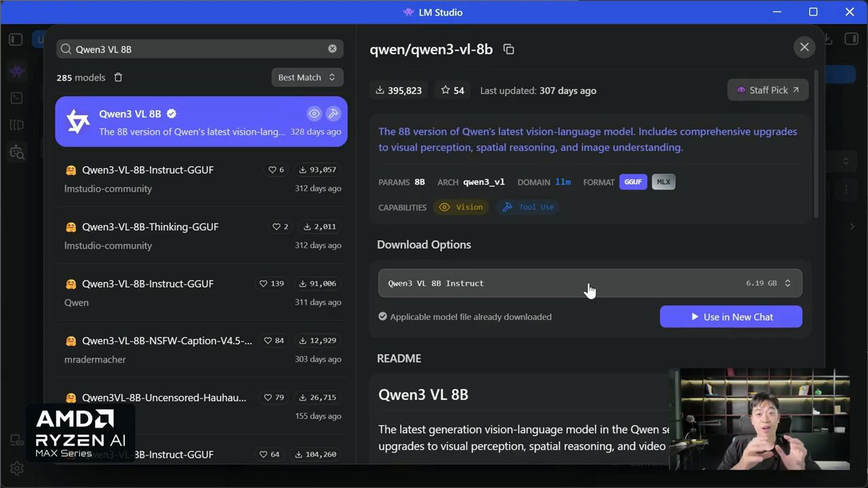The height and width of the screenshot is (488, 868).
Task: Focus the model search field
Action: tap(200, 49)
